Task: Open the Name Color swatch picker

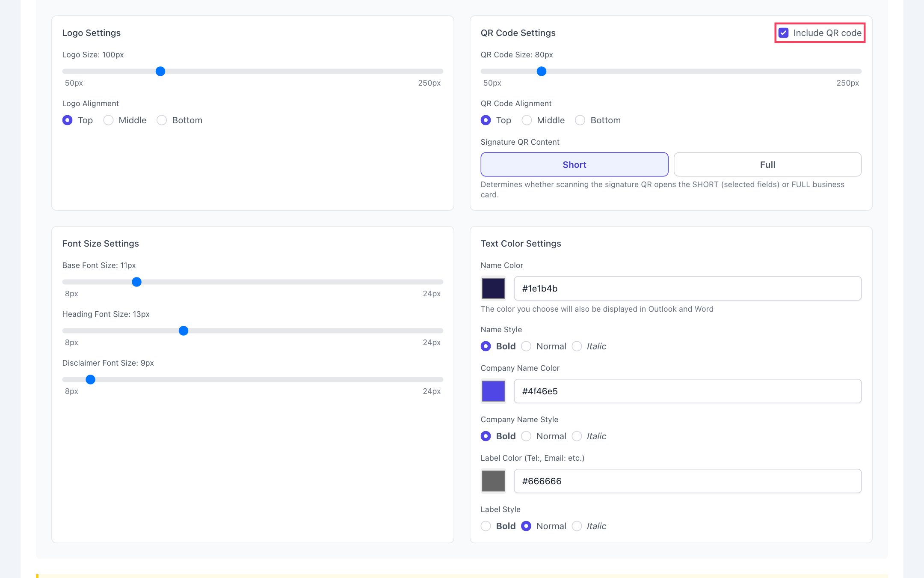Action: [493, 289]
